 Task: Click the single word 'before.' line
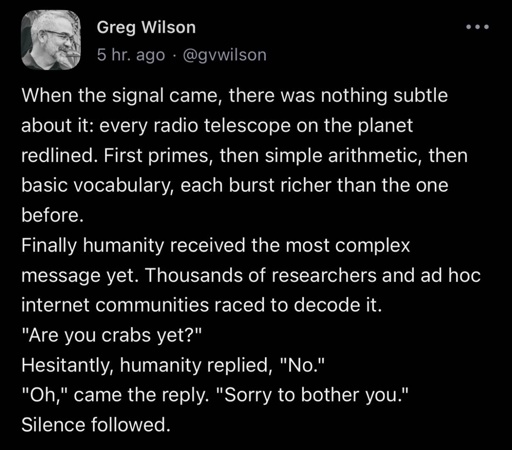52,215
